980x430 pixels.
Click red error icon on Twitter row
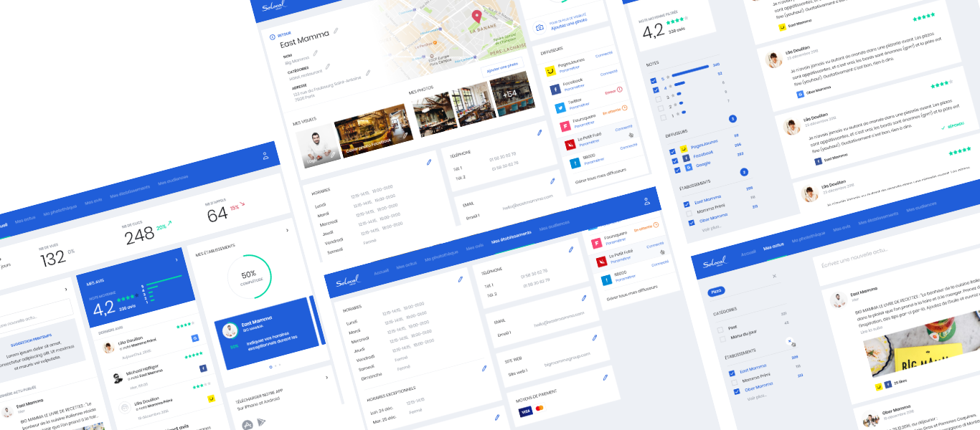620,90
